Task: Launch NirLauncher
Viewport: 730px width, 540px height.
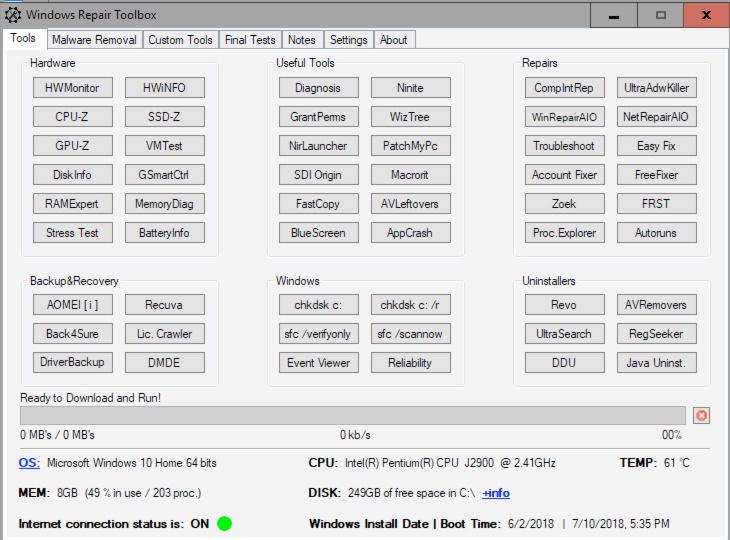Action: pyautogui.click(x=319, y=146)
